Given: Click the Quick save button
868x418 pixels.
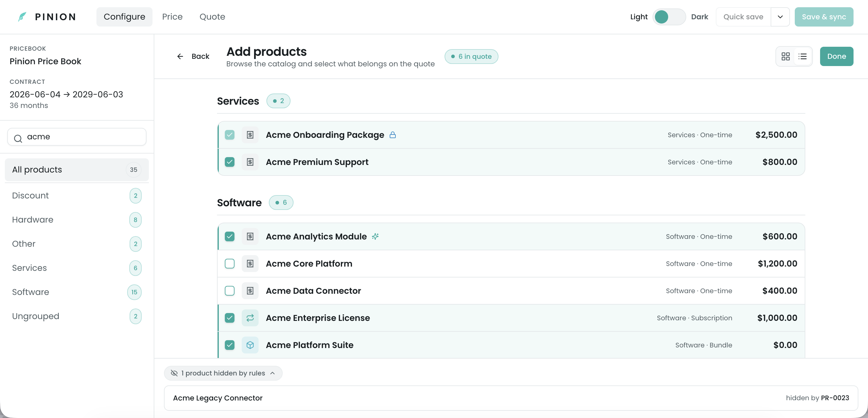Looking at the screenshot, I should click(x=743, y=17).
